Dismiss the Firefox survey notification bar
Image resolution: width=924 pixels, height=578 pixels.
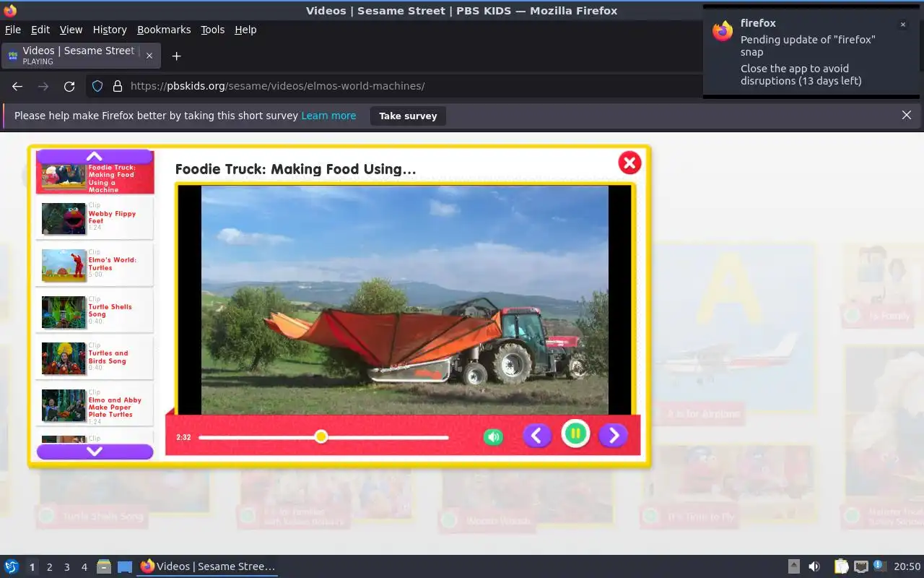pyautogui.click(x=907, y=115)
